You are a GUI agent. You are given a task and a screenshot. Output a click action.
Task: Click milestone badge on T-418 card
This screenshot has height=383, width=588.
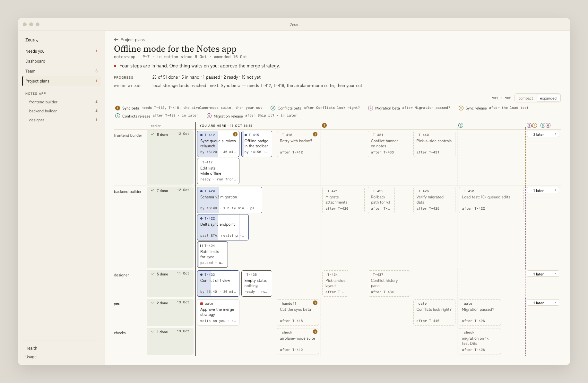(315, 134)
